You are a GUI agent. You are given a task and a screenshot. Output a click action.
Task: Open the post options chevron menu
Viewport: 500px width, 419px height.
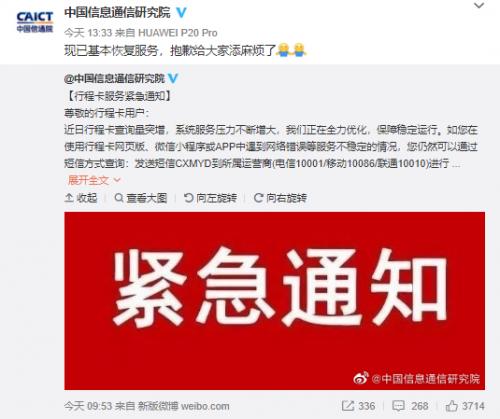point(479,6)
